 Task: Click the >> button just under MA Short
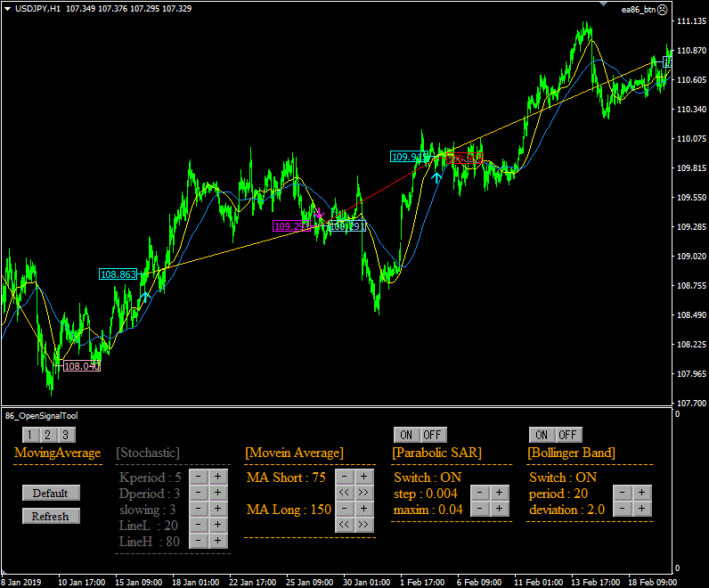click(x=364, y=493)
